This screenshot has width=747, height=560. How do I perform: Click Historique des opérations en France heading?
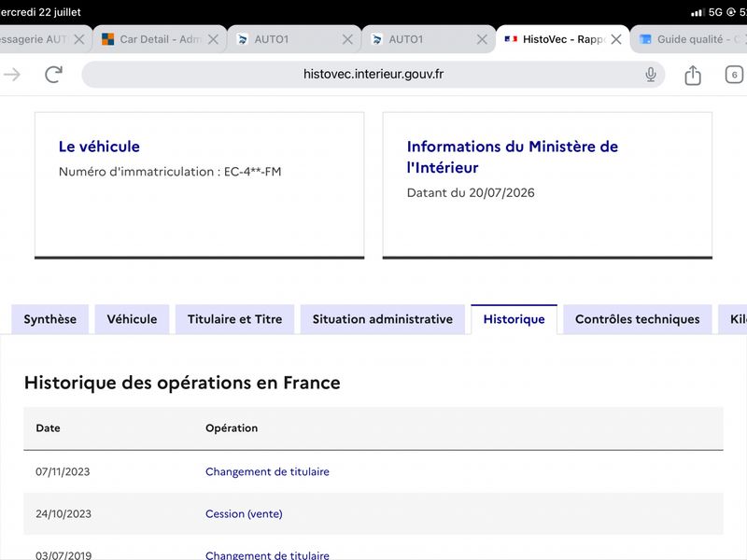coord(182,383)
